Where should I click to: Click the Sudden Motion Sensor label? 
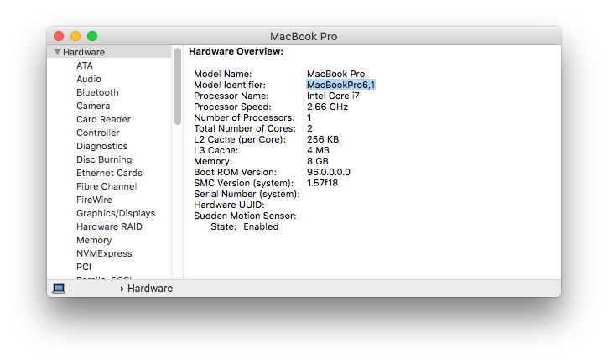[245, 216]
